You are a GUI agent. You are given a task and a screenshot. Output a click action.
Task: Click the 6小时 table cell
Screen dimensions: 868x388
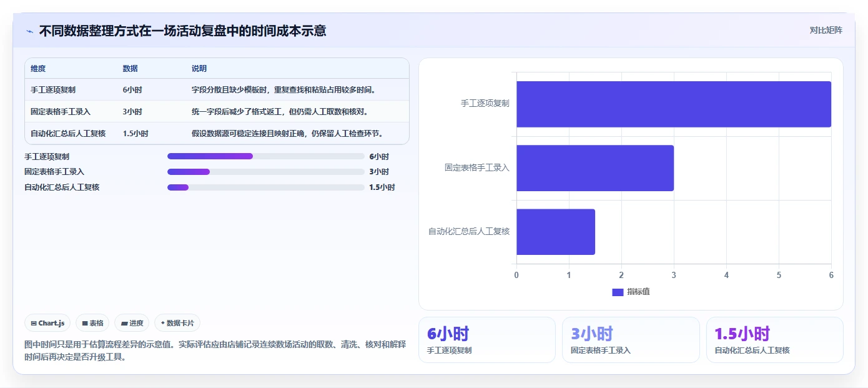pos(132,90)
